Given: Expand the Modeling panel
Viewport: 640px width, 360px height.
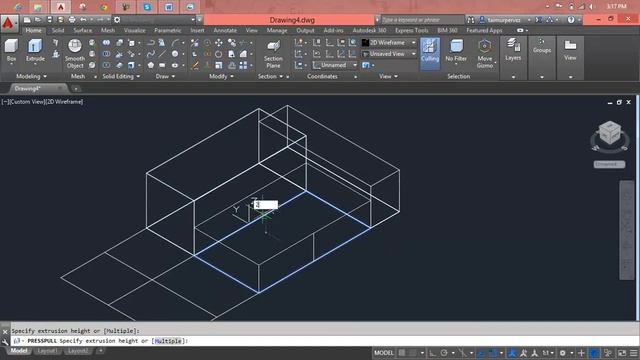Looking at the screenshot, I should point(31,76).
